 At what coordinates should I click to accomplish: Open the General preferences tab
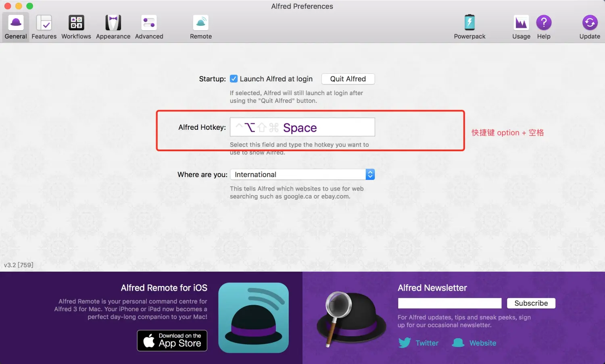(16, 27)
